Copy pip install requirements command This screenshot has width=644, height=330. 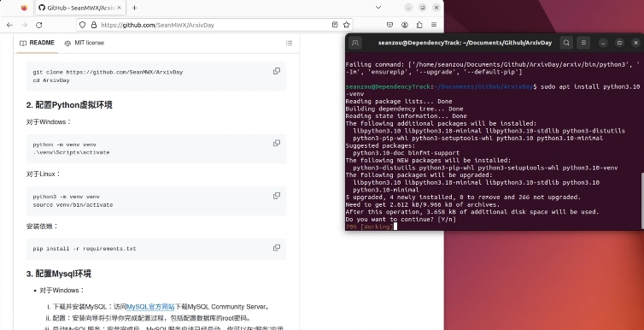tap(277, 248)
